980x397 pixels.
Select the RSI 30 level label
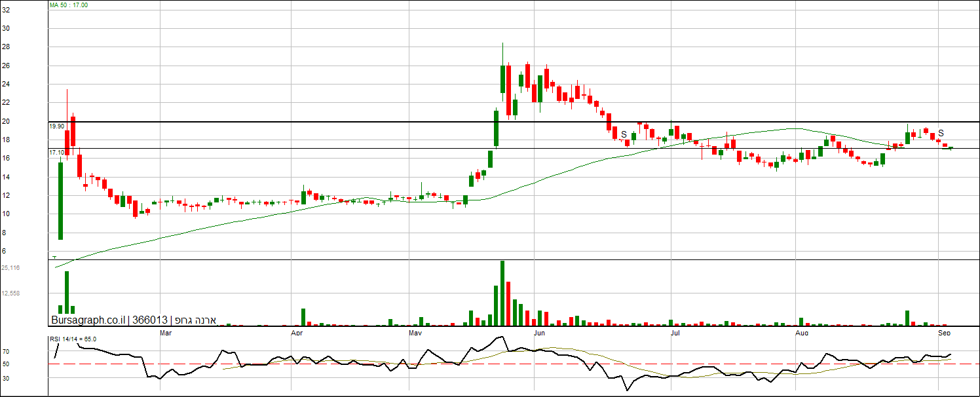pyautogui.click(x=6, y=377)
